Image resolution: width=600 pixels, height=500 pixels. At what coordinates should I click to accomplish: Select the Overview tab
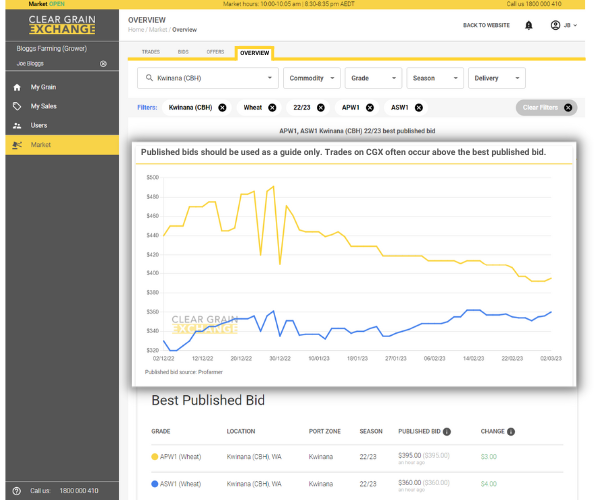254,53
